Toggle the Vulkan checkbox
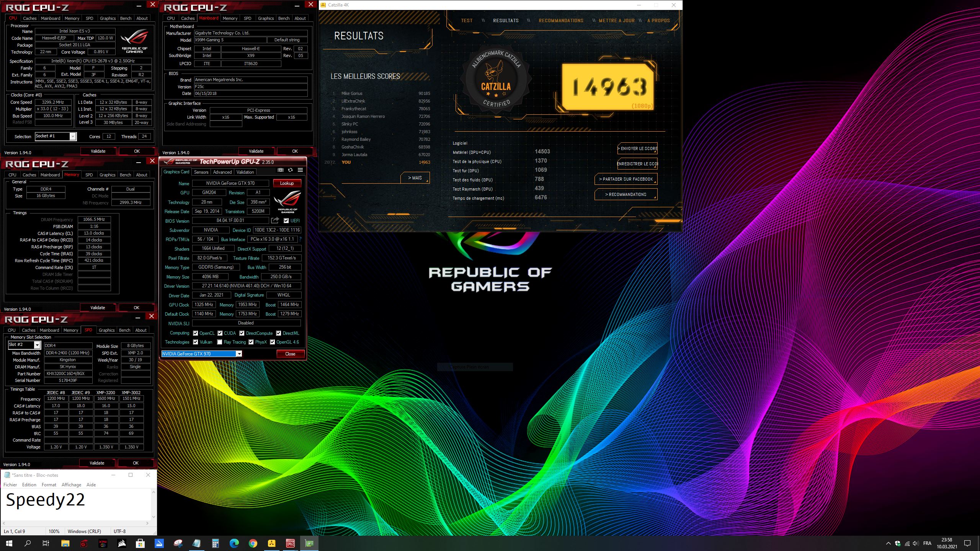The image size is (980, 551). [x=195, y=342]
